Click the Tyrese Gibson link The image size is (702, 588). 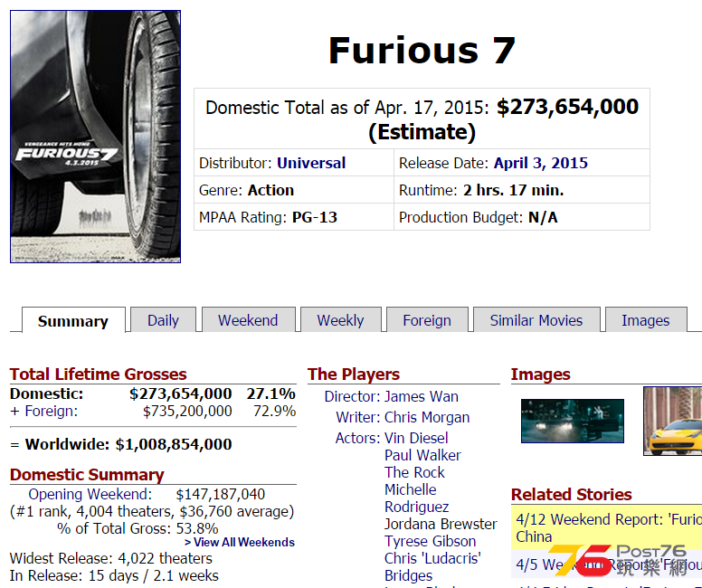(430, 541)
